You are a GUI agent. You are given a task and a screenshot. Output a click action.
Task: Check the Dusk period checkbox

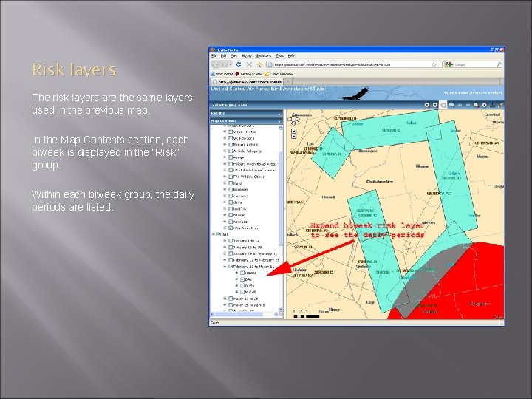[242, 286]
